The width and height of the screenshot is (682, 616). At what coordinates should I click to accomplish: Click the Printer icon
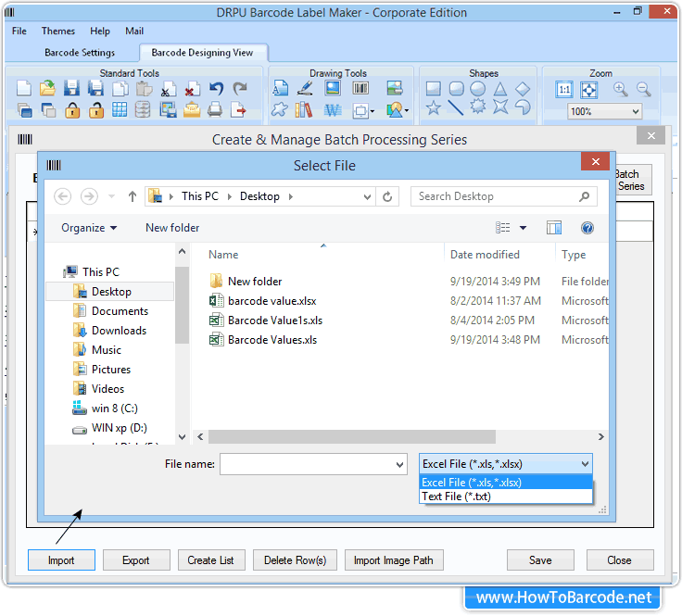click(x=215, y=109)
